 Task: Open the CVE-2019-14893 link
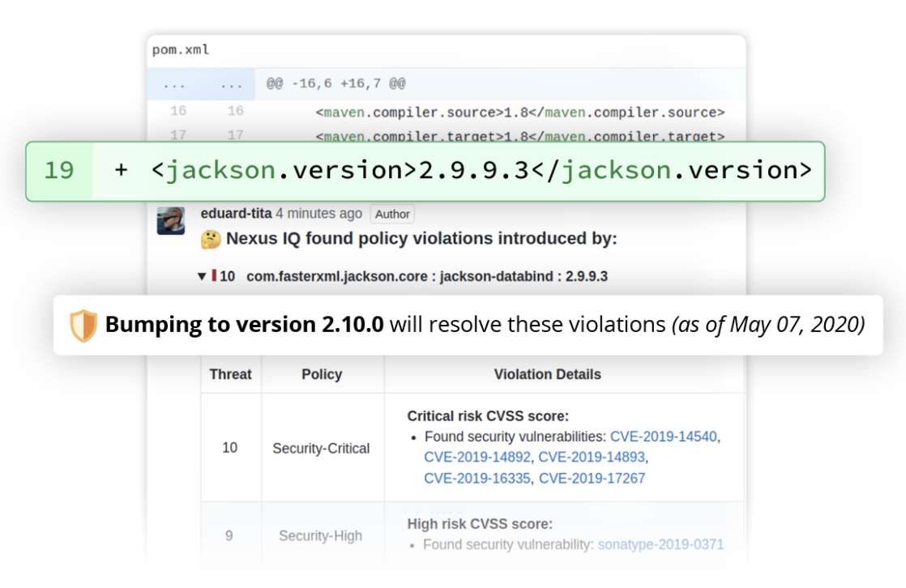(x=592, y=458)
